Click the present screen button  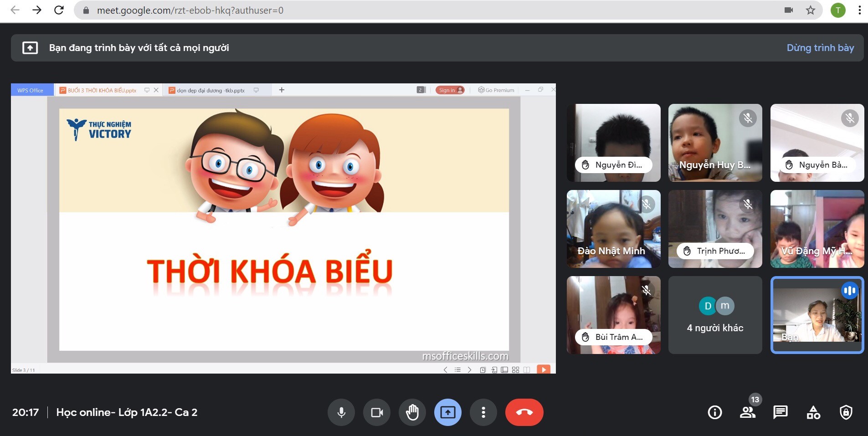click(x=448, y=412)
